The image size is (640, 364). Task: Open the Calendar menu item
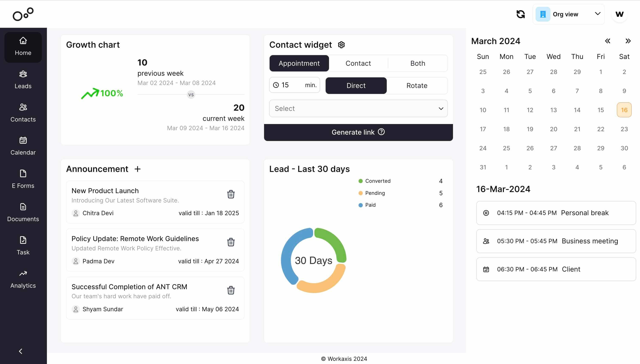(23, 146)
